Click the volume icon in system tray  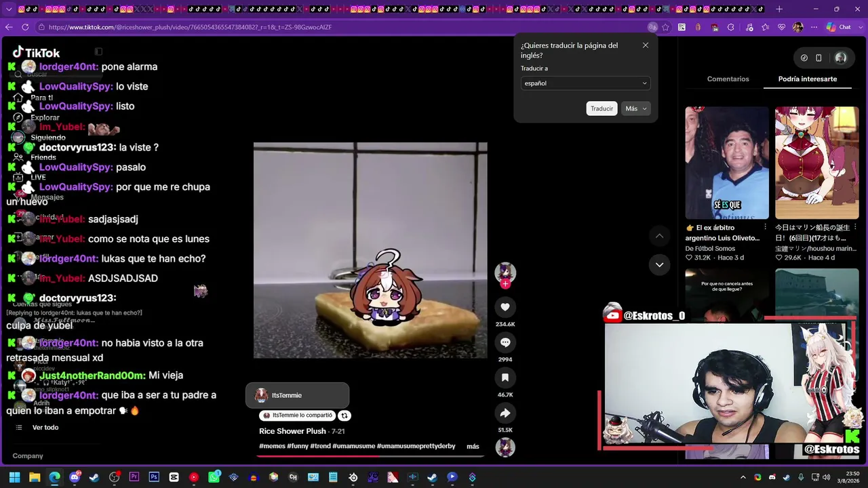(x=826, y=477)
